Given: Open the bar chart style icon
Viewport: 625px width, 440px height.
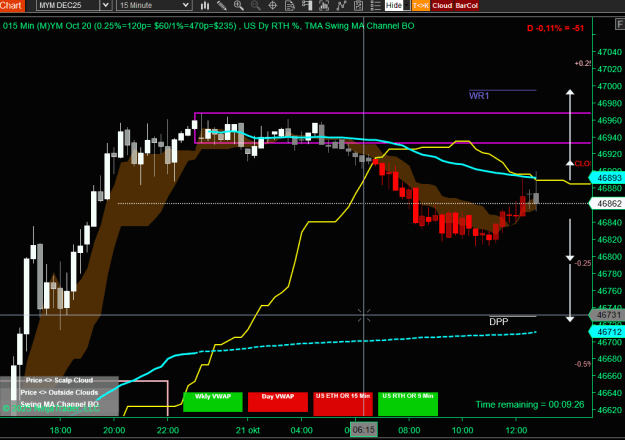Looking at the screenshot, I should 205,5.
